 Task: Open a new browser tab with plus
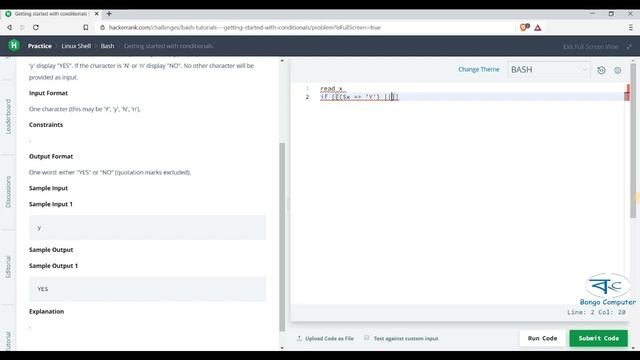coord(109,13)
